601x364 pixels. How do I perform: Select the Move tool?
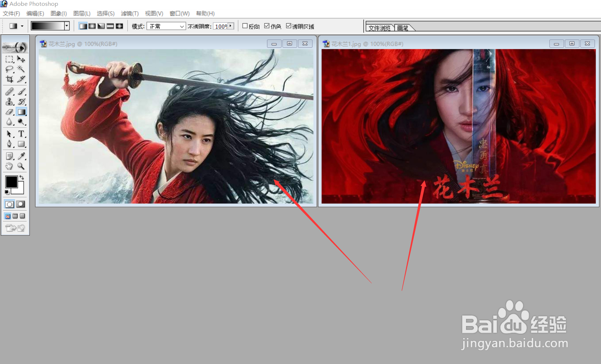[x=21, y=59]
